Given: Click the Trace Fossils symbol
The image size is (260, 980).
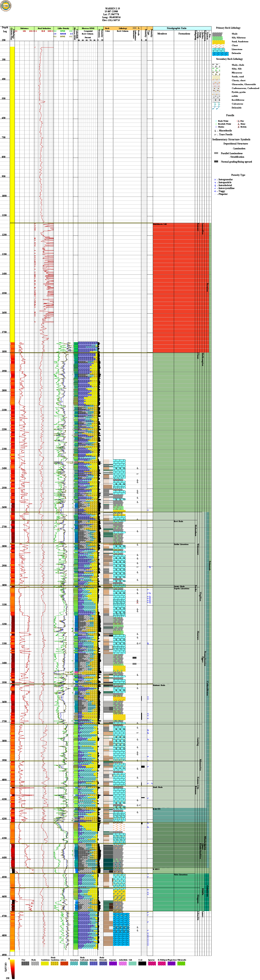Looking at the screenshot, I should (215, 135).
